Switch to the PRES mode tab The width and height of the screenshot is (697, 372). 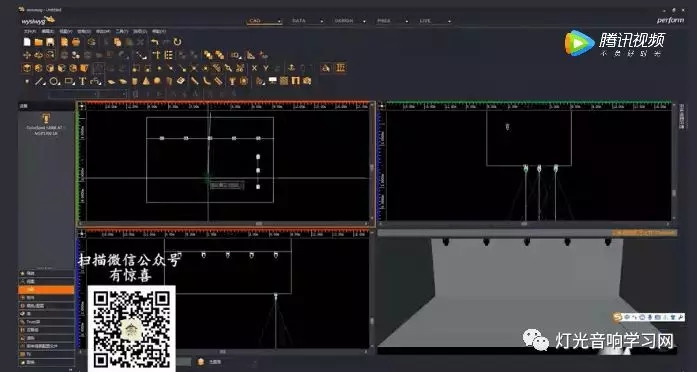click(384, 21)
